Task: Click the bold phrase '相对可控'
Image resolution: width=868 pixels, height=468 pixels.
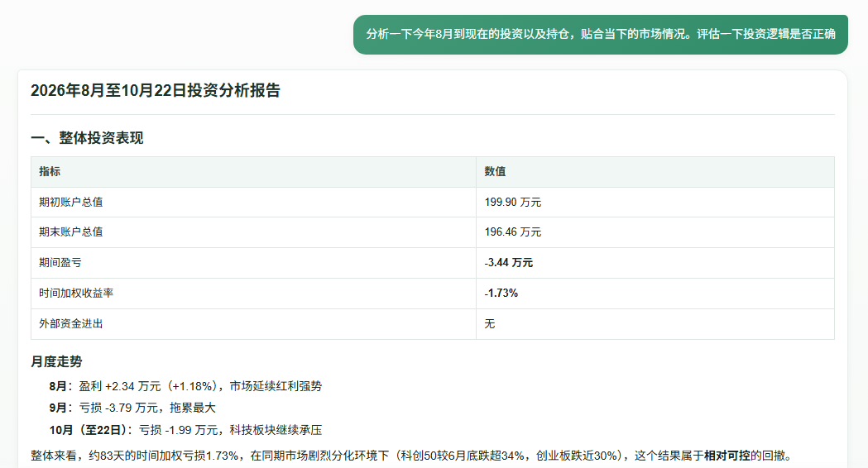Action: (x=727, y=456)
